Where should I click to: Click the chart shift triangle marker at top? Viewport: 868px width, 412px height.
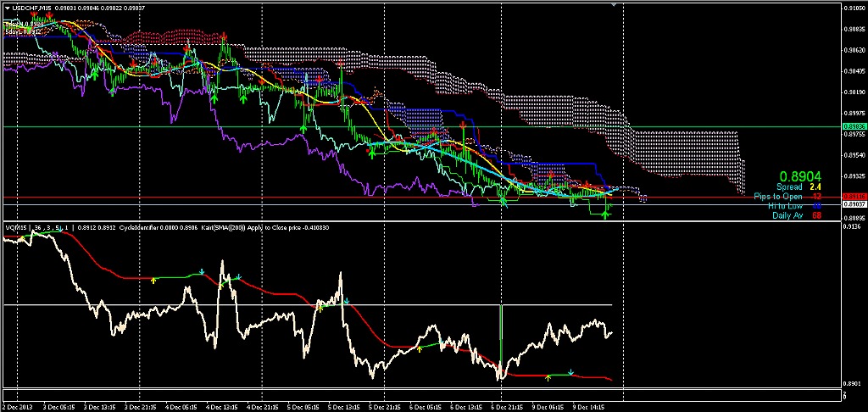[614, 4]
